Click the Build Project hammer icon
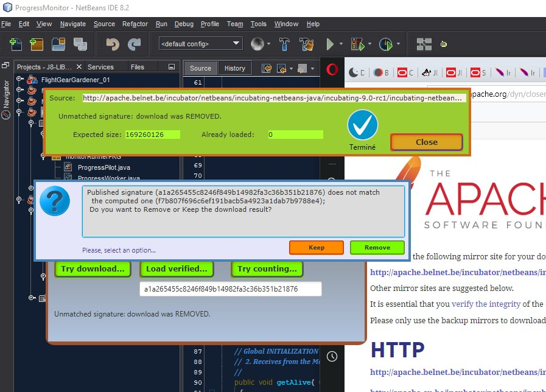The height and width of the screenshot is (392, 546). tap(284, 44)
